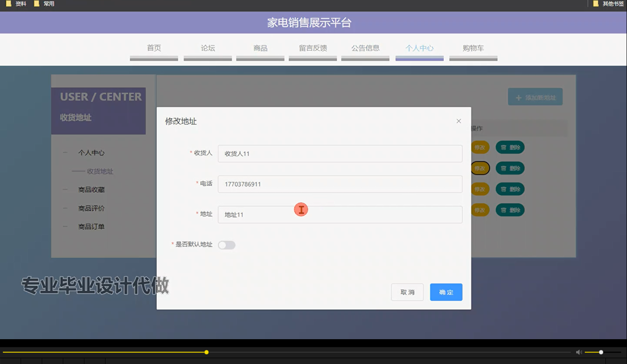Switch to the 首页 tab
Image resolution: width=627 pixels, height=364 pixels.
click(153, 48)
